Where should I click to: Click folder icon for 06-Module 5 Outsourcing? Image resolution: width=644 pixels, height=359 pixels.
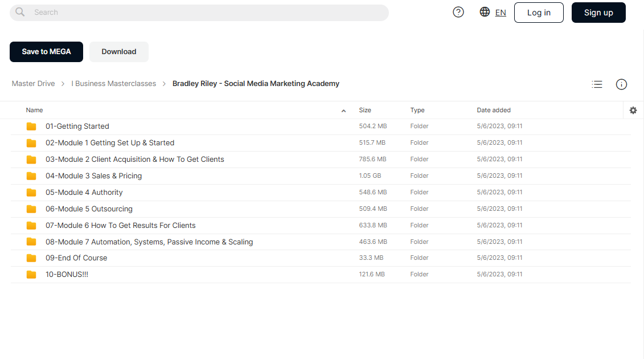coord(31,209)
